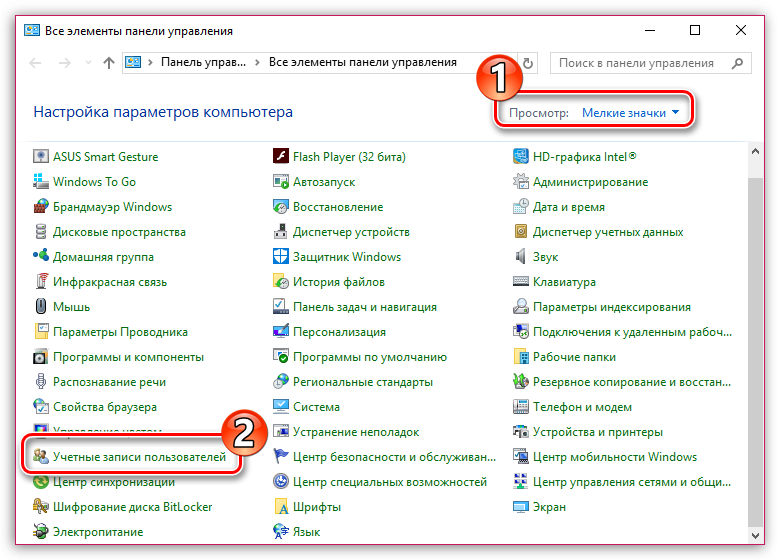Refresh the control panel view
The height and width of the screenshot is (560, 780).
coord(528,63)
